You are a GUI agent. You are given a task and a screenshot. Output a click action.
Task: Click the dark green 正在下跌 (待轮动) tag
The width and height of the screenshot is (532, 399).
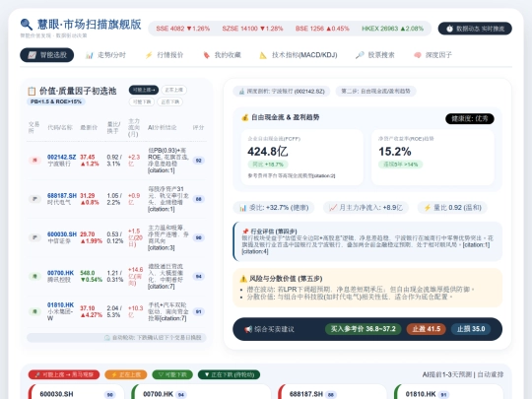pos(229,374)
